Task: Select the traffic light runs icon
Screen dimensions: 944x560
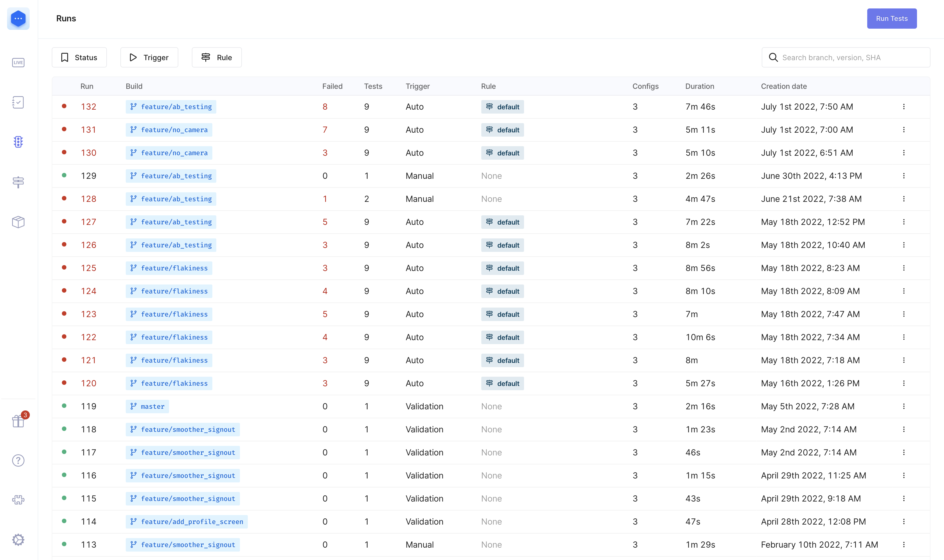Action: (x=18, y=142)
